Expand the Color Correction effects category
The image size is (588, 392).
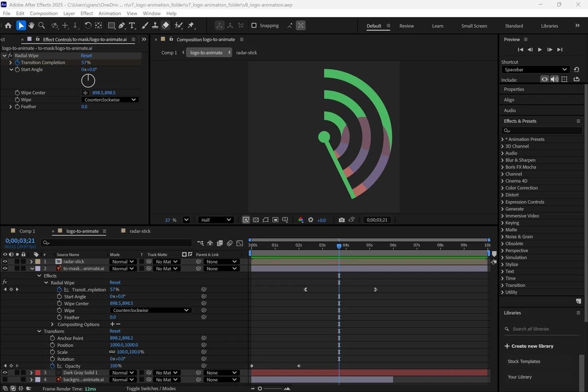502,188
